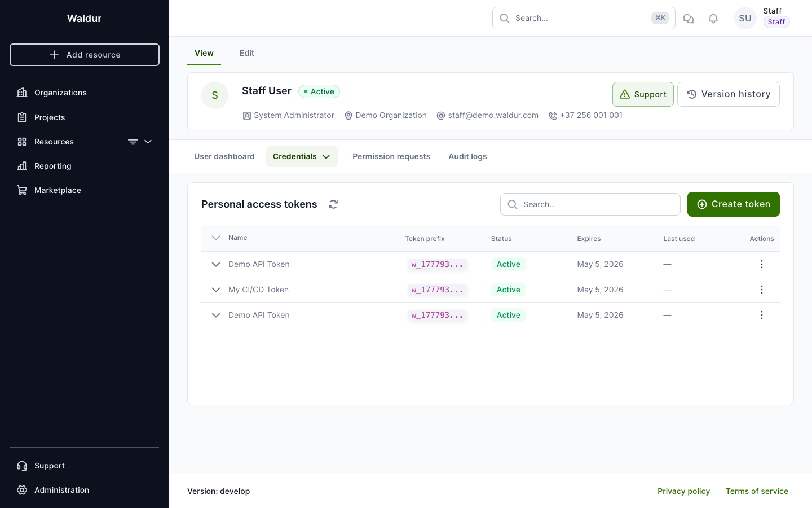Expand the Resources sidebar menu chevron
The height and width of the screenshot is (508, 812).
click(148, 142)
